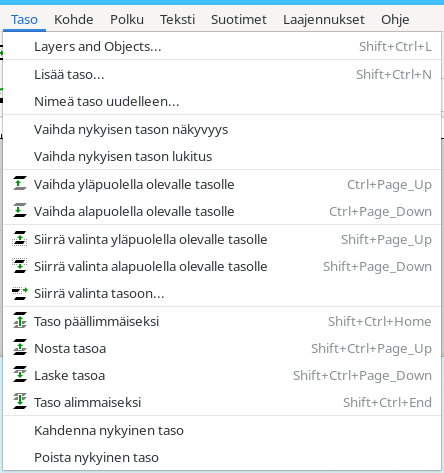
Task: Open the Kohde menu
Action: 74,19
